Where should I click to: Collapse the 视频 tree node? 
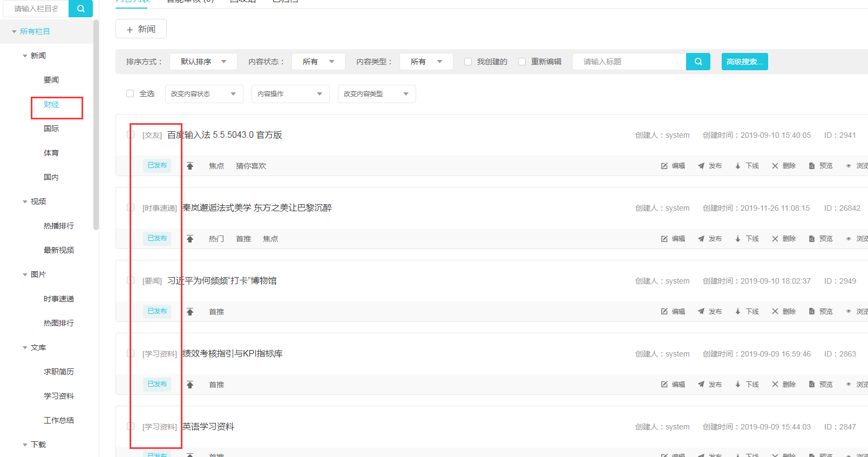25,202
